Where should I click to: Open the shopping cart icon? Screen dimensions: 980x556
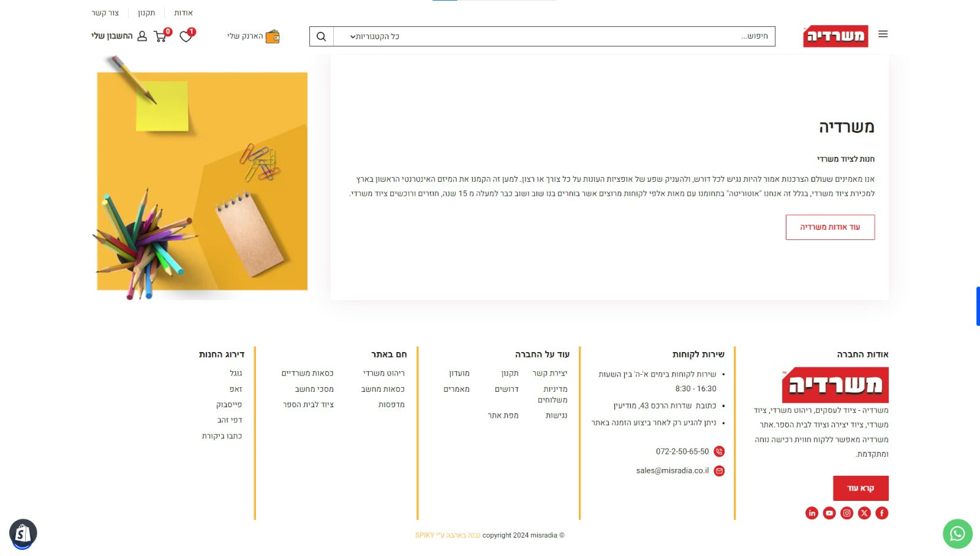[x=160, y=36]
